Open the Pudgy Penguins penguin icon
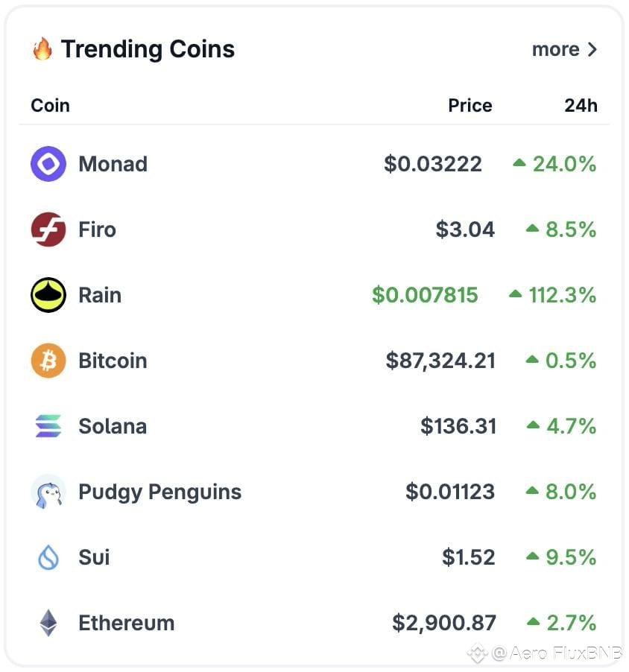The image size is (629, 672). tap(48, 492)
